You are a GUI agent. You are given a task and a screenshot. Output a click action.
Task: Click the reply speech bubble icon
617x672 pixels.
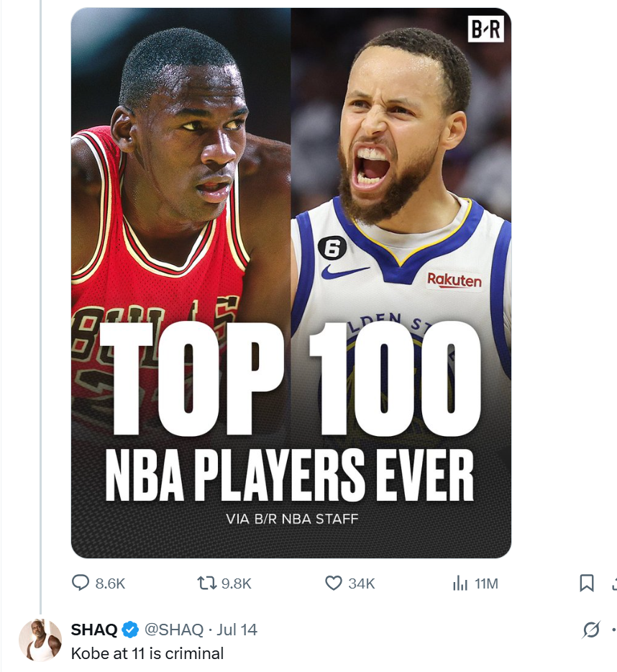click(x=81, y=584)
